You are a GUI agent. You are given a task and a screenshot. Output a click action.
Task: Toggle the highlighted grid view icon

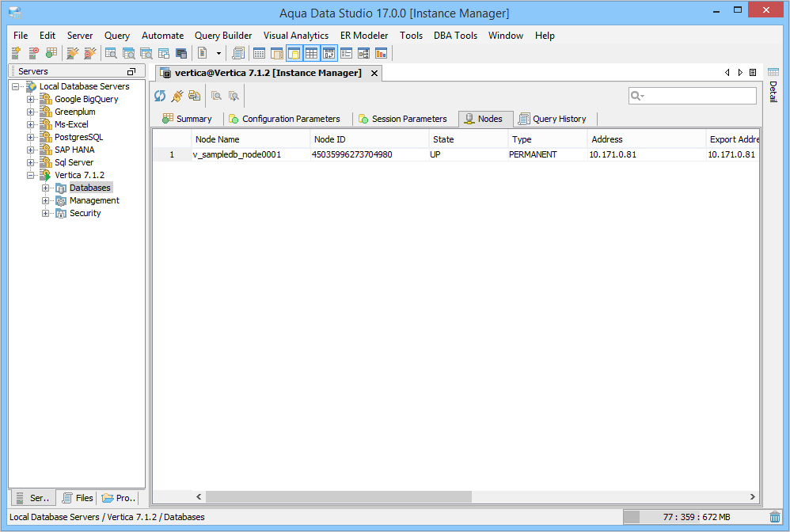click(311, 53)
